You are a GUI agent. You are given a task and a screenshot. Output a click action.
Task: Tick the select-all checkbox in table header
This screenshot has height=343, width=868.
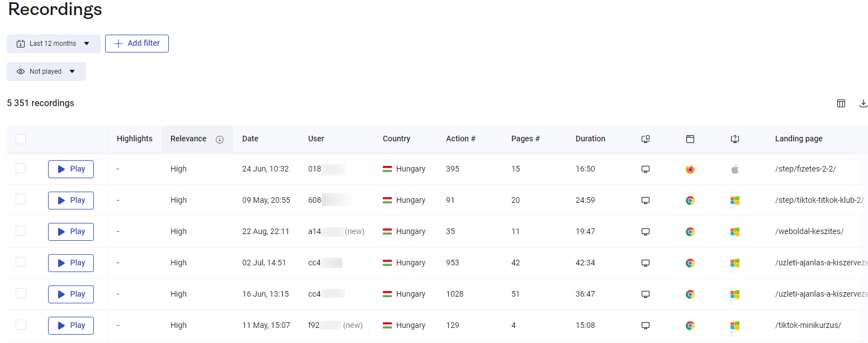pos(21,139)
